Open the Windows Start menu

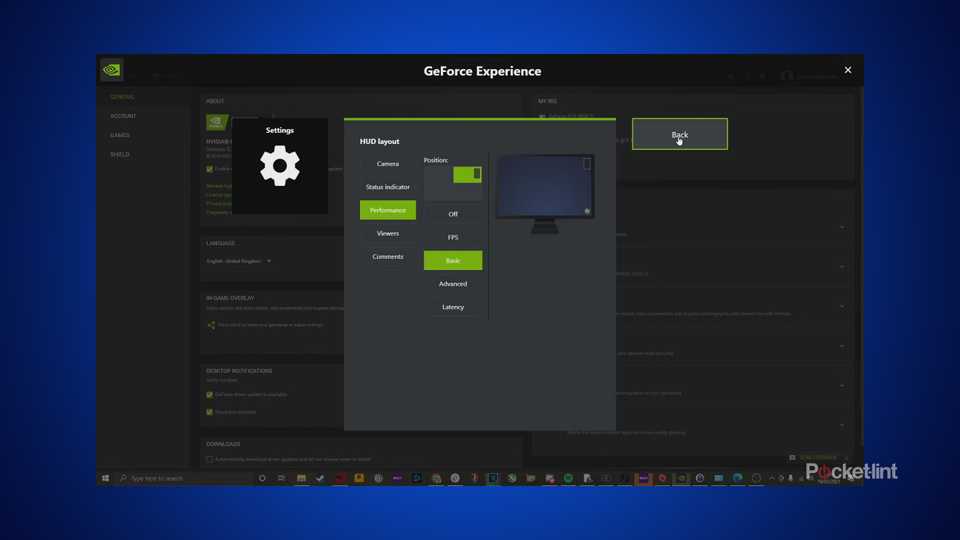pos(105,479)
